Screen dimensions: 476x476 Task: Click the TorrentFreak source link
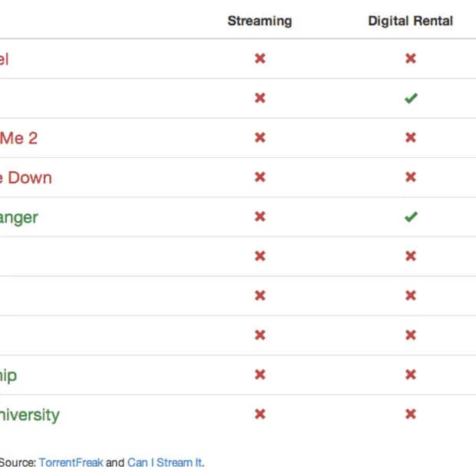[x=71, y=463]
